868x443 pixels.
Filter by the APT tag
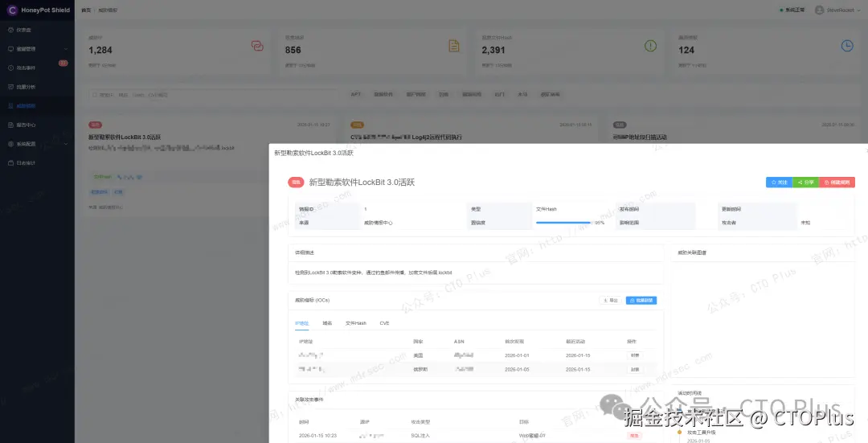click(356, 95)
